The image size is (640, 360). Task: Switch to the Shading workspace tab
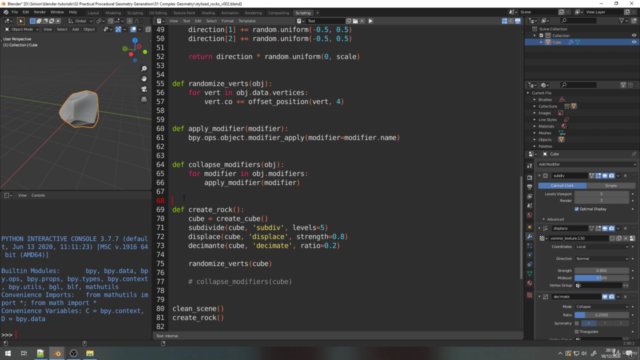208,13
